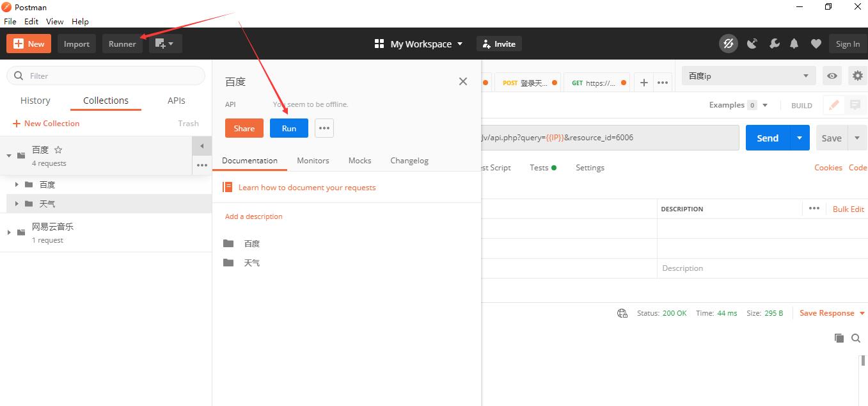This screenshot has height=406, width=868.
Task: Open more actions next to Run
Action: click(324, 128)
